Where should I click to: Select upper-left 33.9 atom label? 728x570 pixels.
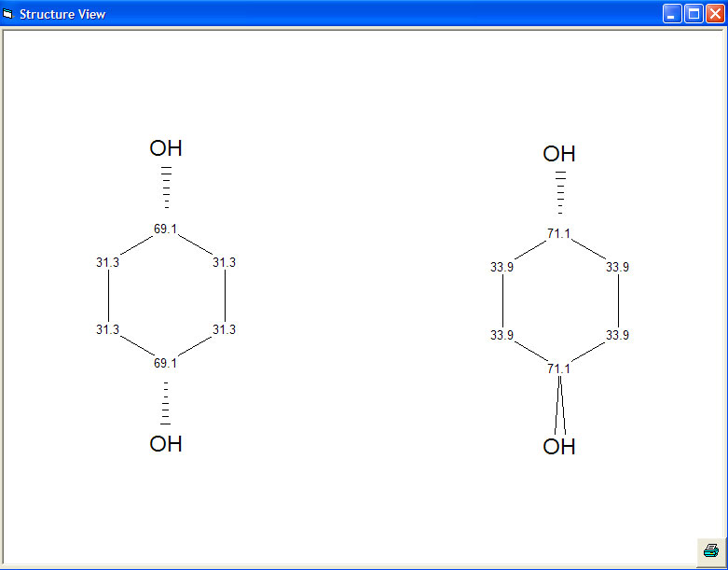click(502, 268)
